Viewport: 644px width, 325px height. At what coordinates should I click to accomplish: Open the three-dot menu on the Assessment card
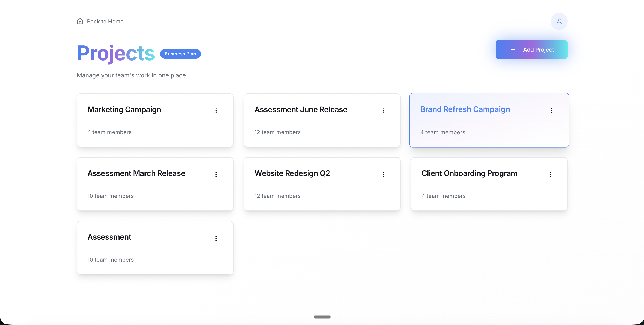[x=216, y=238]
